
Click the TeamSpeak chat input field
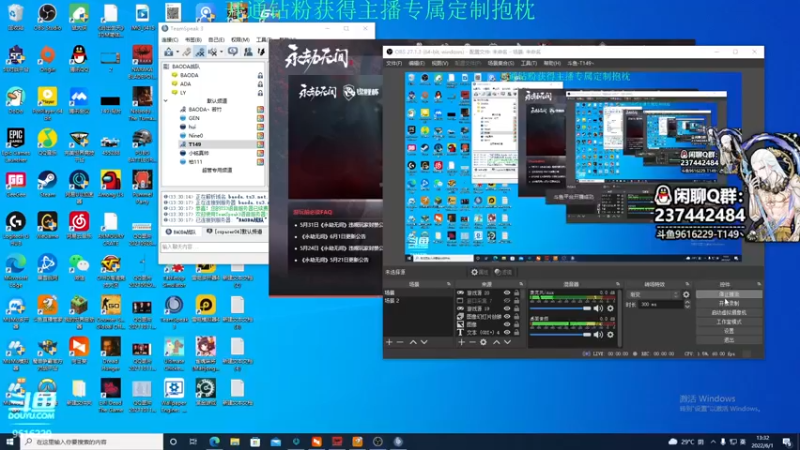click(214, 247)
